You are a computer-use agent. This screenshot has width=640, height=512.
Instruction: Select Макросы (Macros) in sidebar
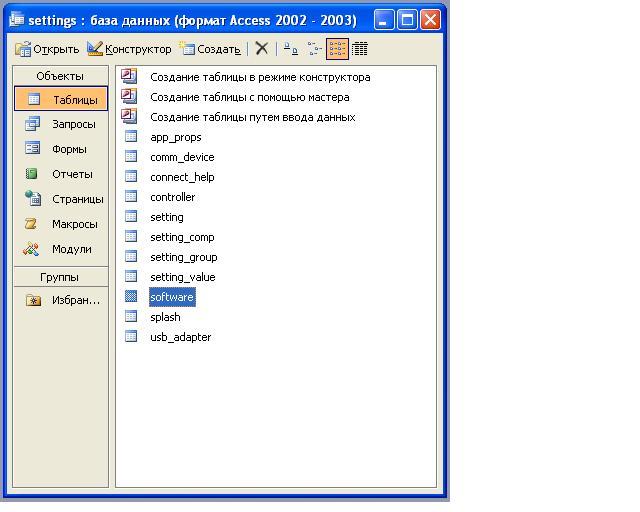(61, 225)
